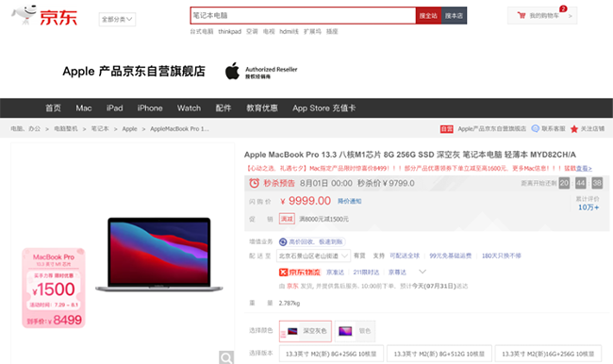Select the 银色 color option

tap(355, 331)
